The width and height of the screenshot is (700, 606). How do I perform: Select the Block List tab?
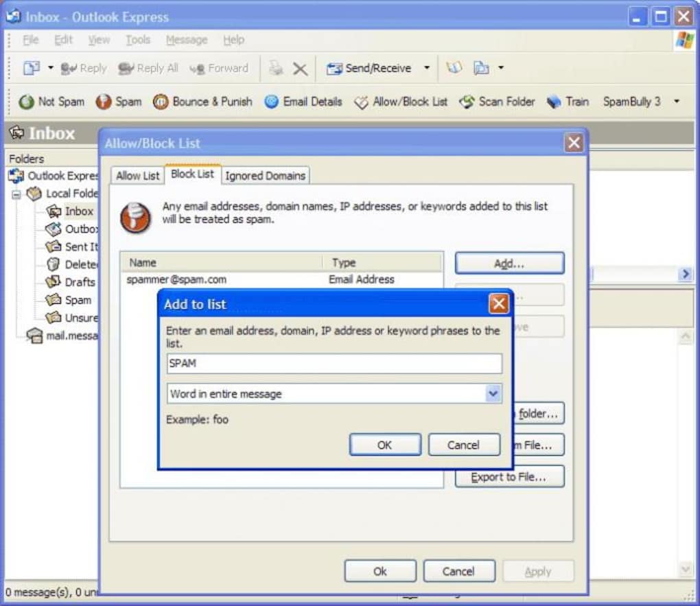(x=192, y=174)
